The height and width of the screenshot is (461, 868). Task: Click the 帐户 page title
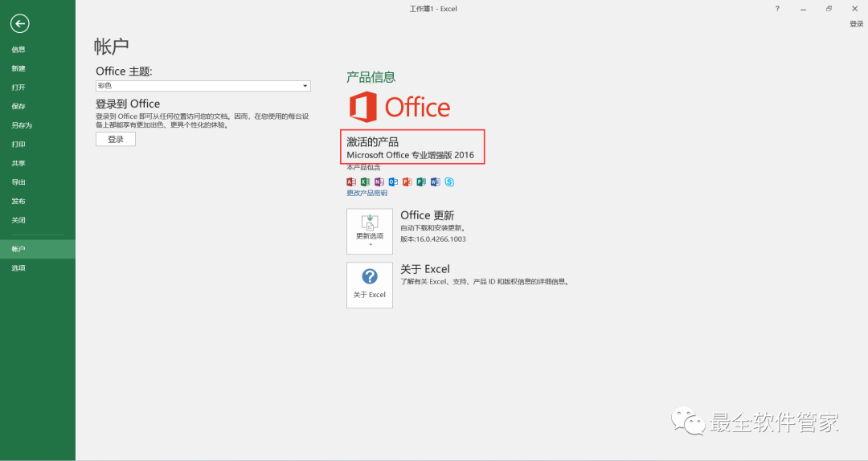(111, 47)
